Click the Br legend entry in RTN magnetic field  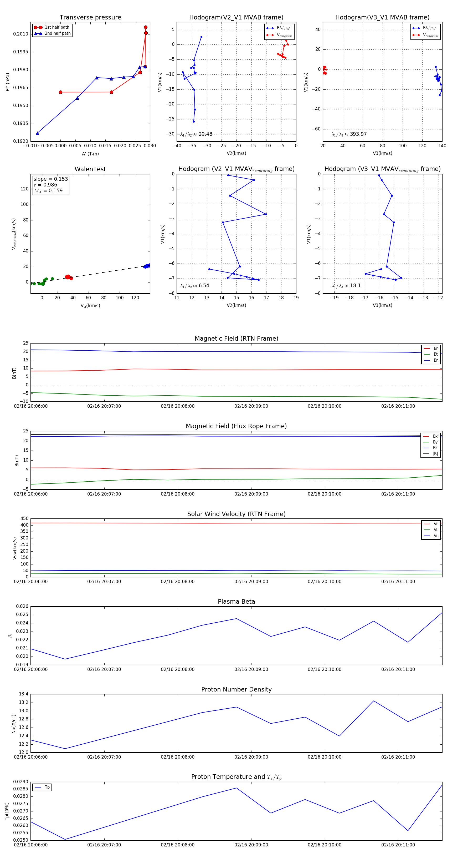click(431, 349)
